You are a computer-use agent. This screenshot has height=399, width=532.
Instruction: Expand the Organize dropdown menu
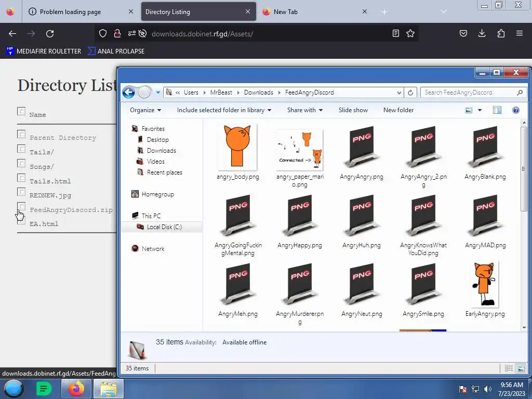click(145, 110)
